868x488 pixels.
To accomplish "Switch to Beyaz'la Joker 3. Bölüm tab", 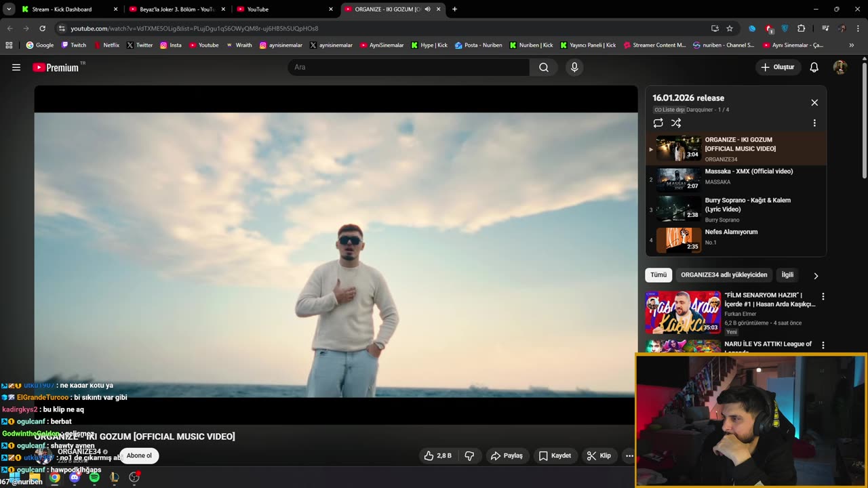I will tap(177, 9).
